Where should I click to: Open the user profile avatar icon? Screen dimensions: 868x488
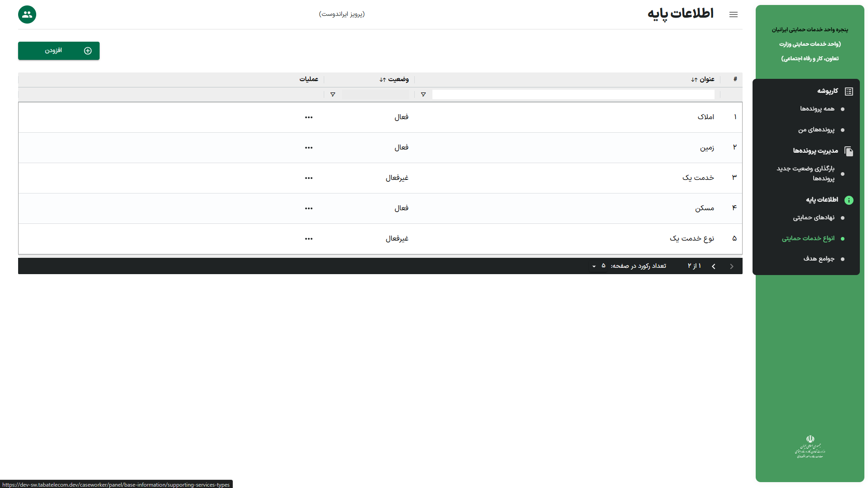point(27,14)
